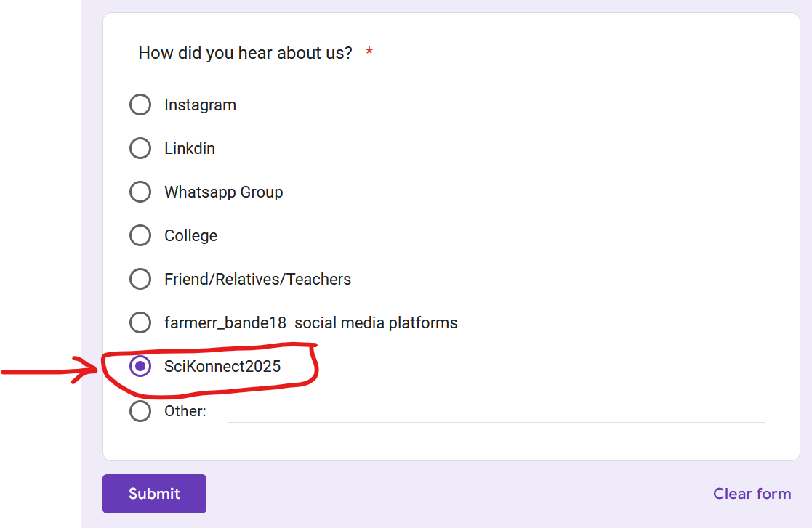Viewport: 812px width, 528px height.
Task: Select farmerr_bande18 social media radio button
Action: (x=140, y=322)
